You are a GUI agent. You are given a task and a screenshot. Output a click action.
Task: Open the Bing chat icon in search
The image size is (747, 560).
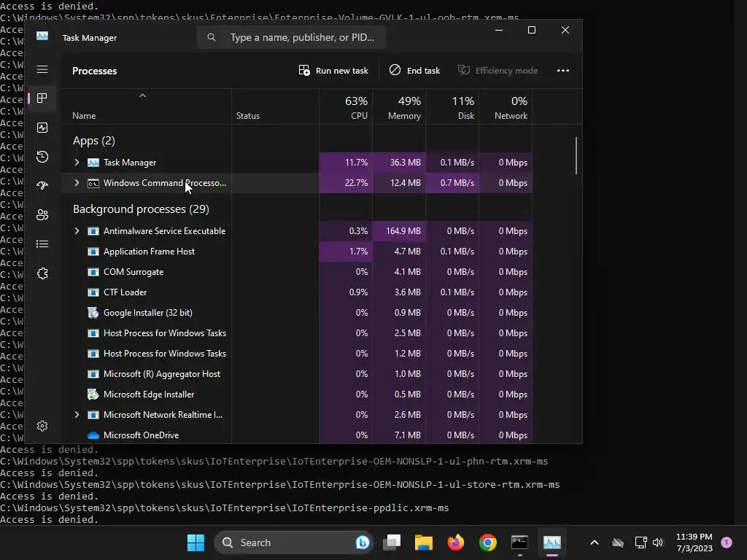tap(362, 542)
